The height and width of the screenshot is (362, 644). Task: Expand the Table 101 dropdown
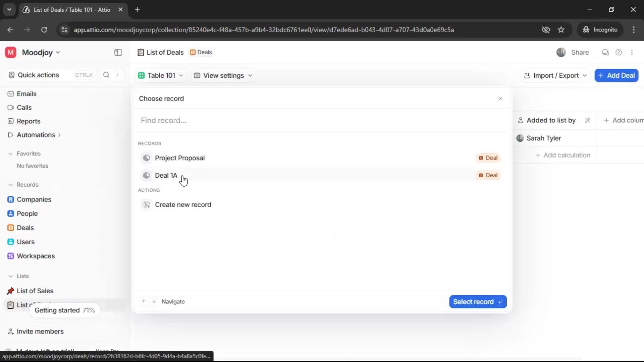pos(161,75)
